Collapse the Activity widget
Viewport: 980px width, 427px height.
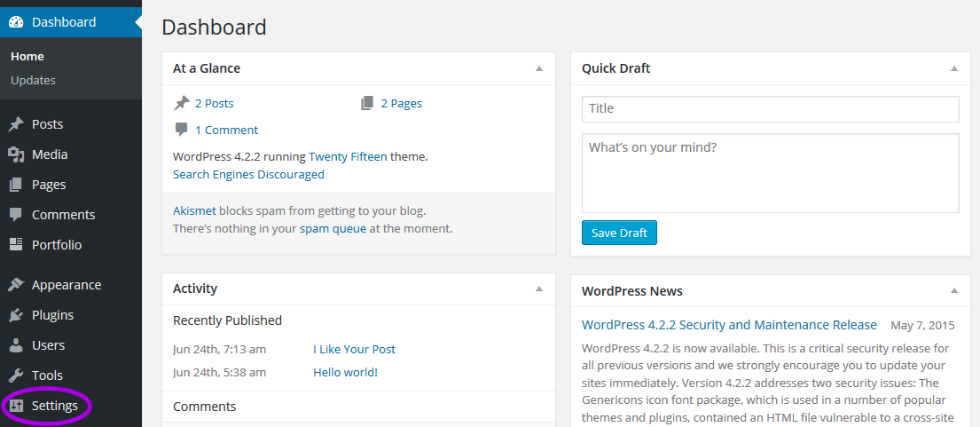538,289
